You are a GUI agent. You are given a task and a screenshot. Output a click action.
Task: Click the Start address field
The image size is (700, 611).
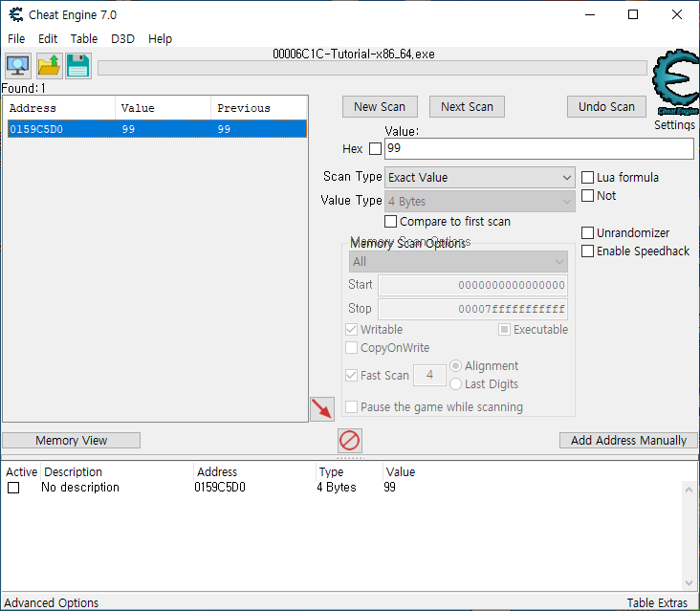pyautogui.click(x=472, y=285)
